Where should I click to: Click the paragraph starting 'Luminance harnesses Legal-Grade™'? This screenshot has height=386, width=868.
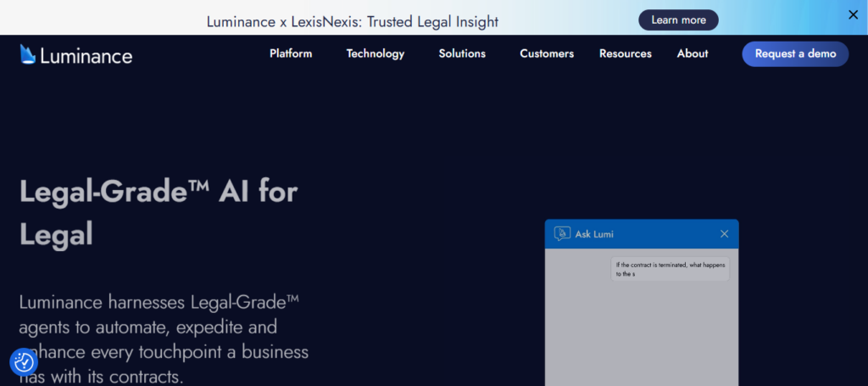point(164,339)
